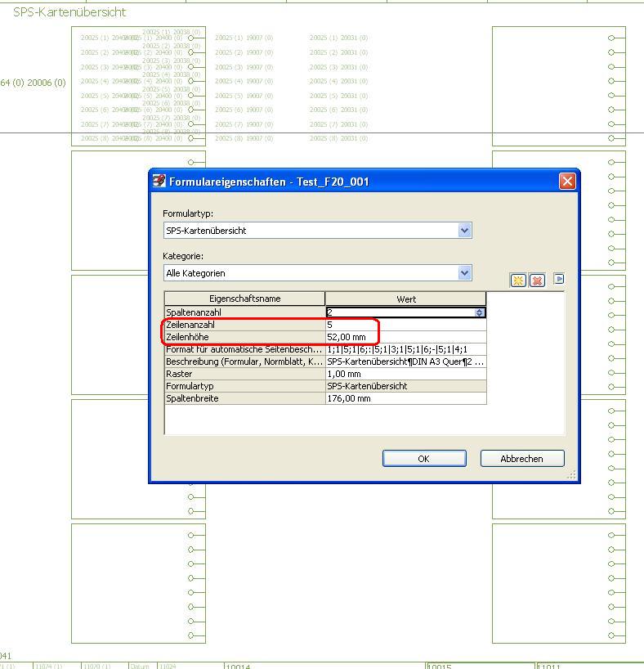
Task: Click the OK button
Action: click(424, 459)
